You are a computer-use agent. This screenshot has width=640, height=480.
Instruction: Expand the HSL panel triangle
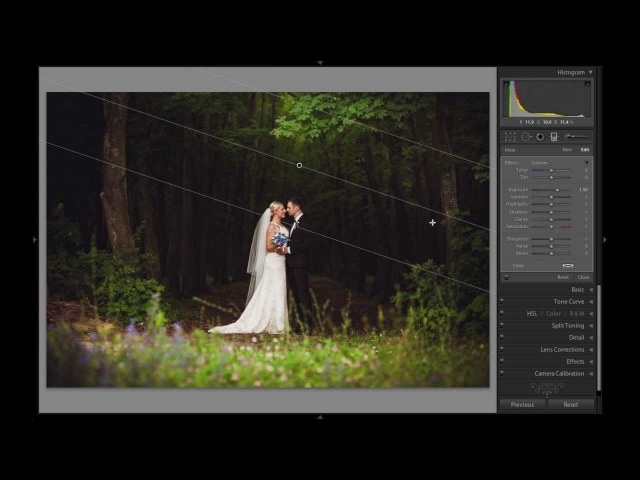coord(591,313)
